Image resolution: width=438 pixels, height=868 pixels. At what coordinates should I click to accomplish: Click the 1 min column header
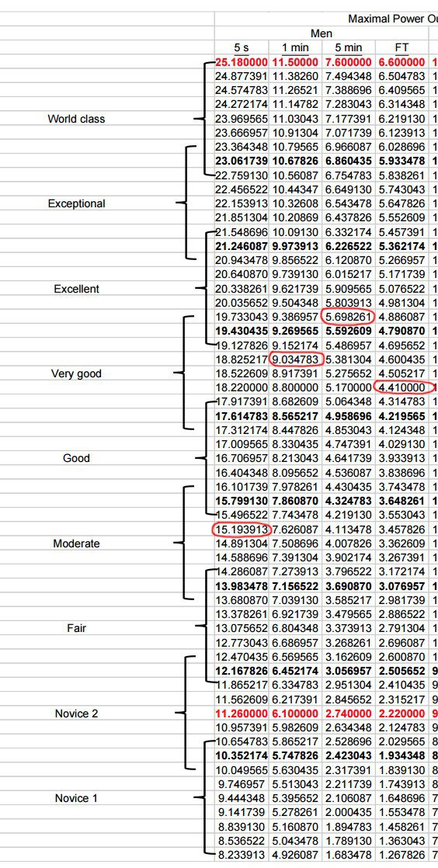point(296,47)
